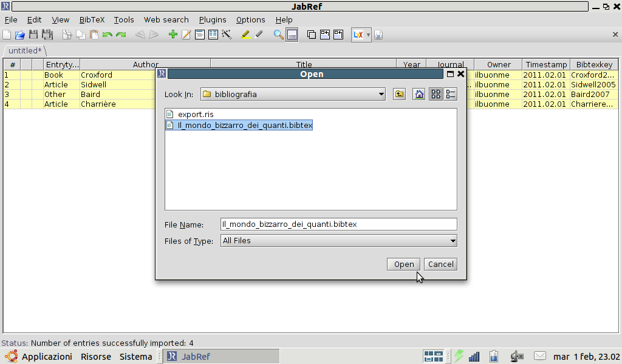Sort table by Bibtexkey column header
622x364 pixels.
pos(594,64)
